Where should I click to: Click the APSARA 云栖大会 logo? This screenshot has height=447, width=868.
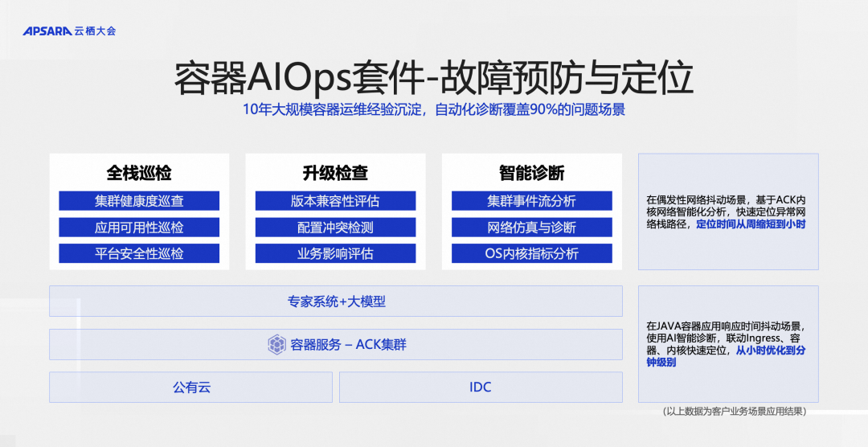[70, 31]
